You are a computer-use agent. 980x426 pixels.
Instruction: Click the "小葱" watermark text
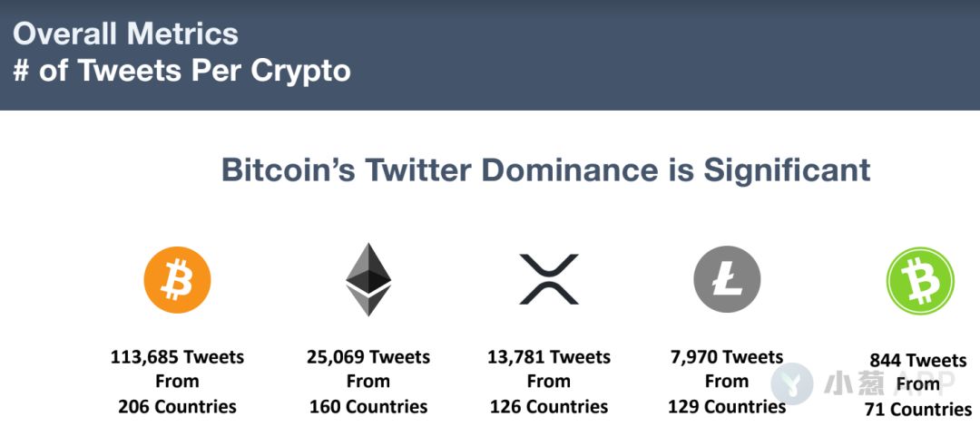853,383
